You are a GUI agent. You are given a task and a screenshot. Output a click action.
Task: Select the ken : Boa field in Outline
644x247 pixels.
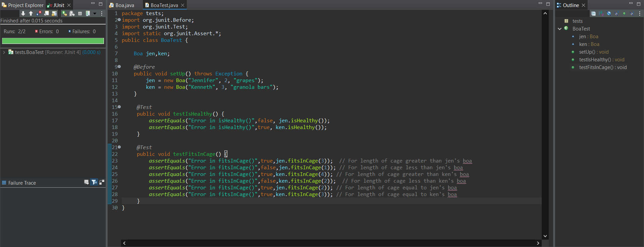point(589,44)
